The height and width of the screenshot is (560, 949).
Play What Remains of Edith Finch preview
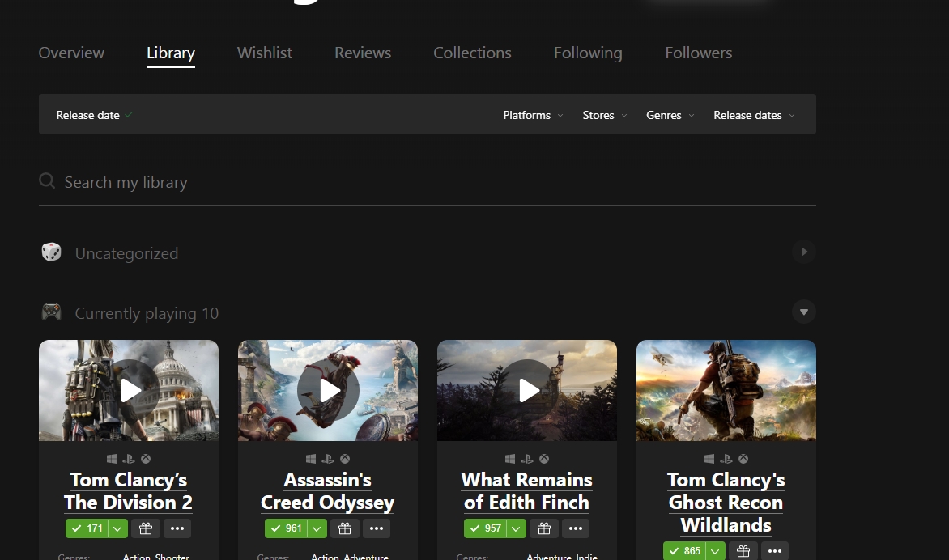point(527,391)
